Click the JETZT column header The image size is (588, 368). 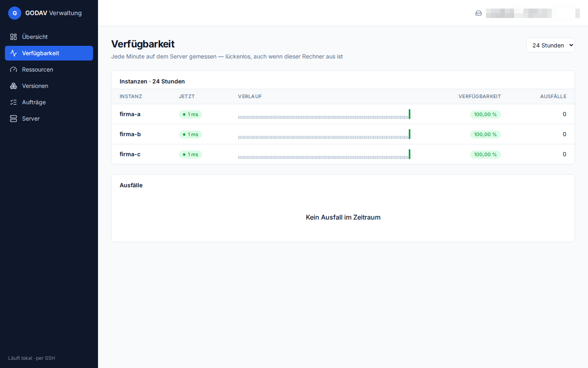tap(187, 96)
